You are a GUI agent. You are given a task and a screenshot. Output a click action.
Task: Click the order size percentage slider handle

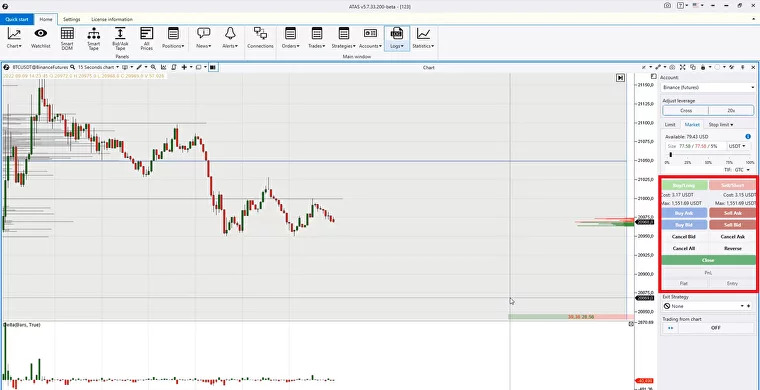(670, 155)
